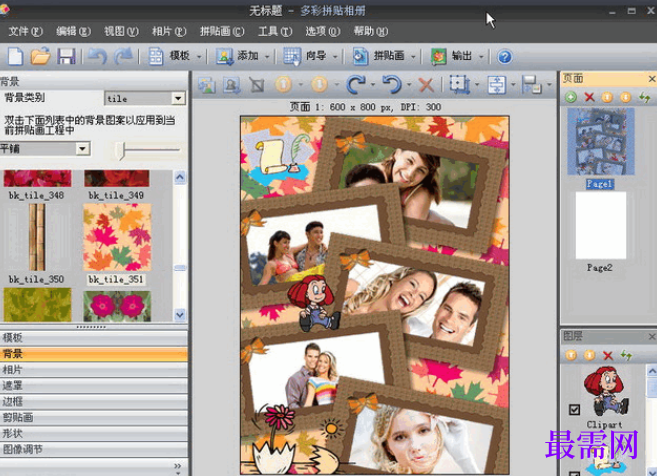Screen dimensions: 657x476
Task: Save the project with floppy disk icon
Action: click(x=66, y=56)
